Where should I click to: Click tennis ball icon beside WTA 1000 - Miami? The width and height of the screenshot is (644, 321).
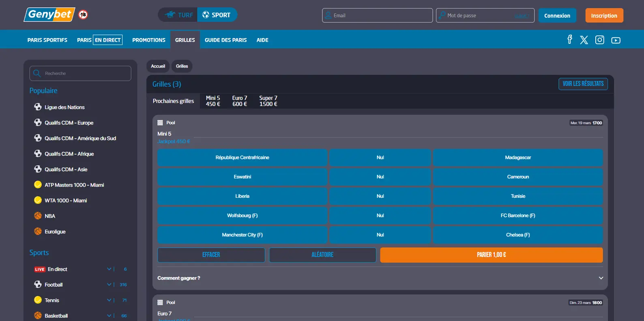(38, 200)
